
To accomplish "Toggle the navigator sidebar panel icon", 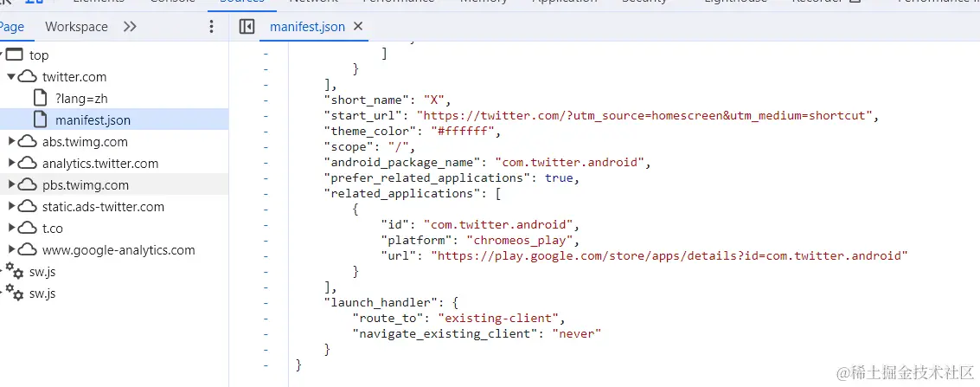I will tap(247, 27).
